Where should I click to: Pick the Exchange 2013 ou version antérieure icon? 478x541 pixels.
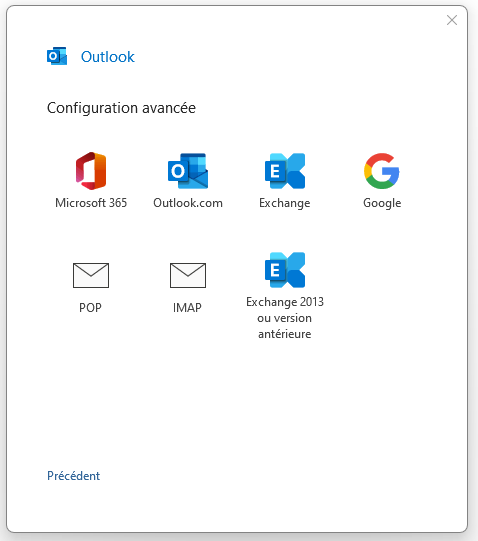pyautogui.click(x=285, y=270)
